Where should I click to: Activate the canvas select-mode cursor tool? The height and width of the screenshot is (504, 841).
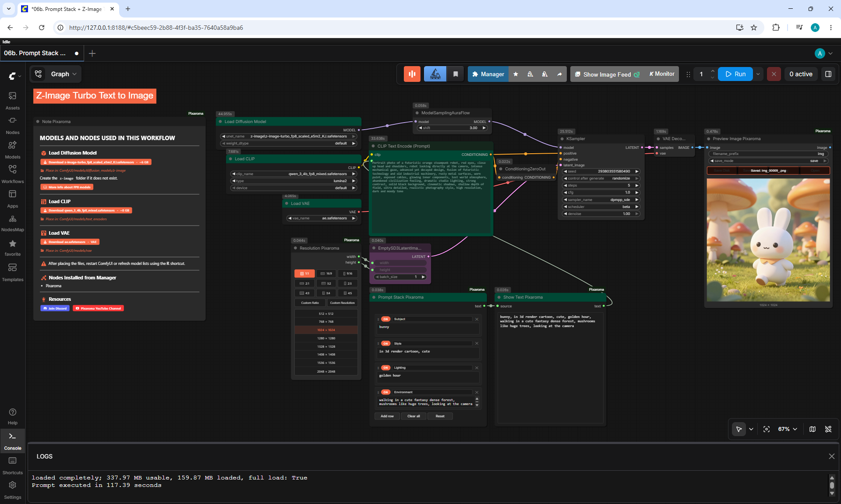tap(739, 429)
